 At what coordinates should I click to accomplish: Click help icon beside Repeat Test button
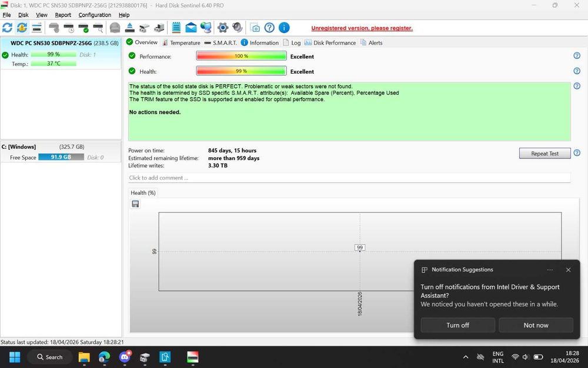[x=577, y=153]
